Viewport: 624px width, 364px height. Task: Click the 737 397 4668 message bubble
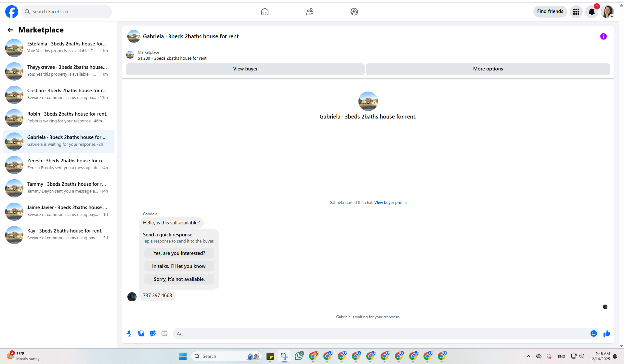[157, 295]
